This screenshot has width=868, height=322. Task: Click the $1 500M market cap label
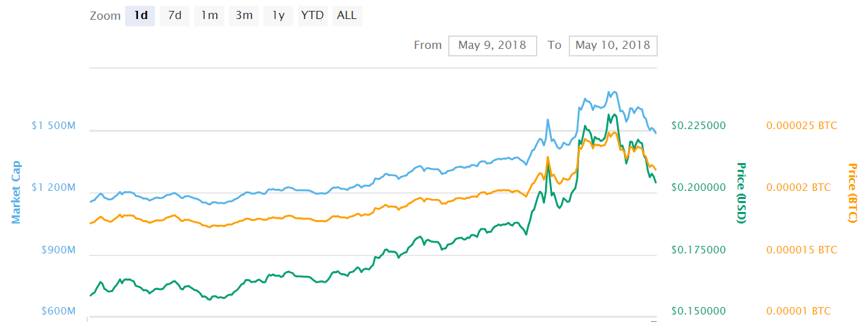(x=54, y=126)
